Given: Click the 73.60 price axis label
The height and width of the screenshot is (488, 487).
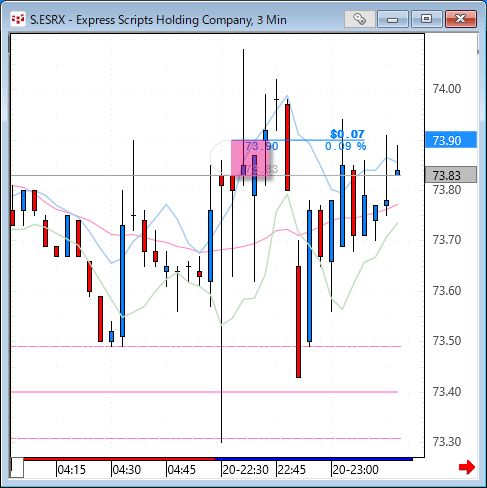Looking at the screenshot, I should click(447, 291).
